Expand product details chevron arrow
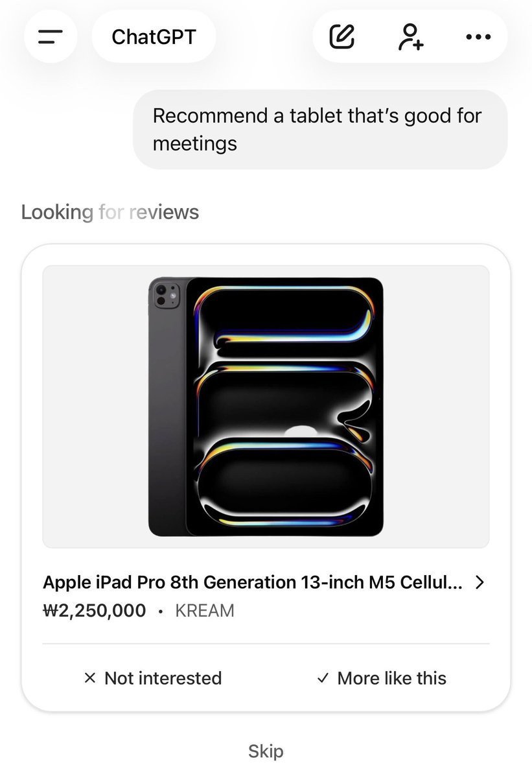The height and width of the screenshot is (778, 532). [480, 582]
